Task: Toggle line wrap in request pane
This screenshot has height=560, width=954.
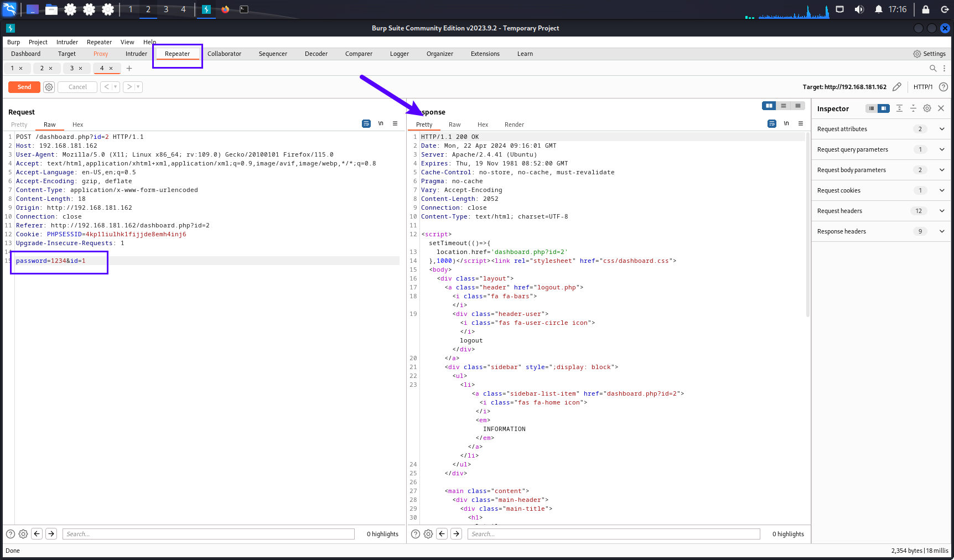Action: click(x=366, y=123)
